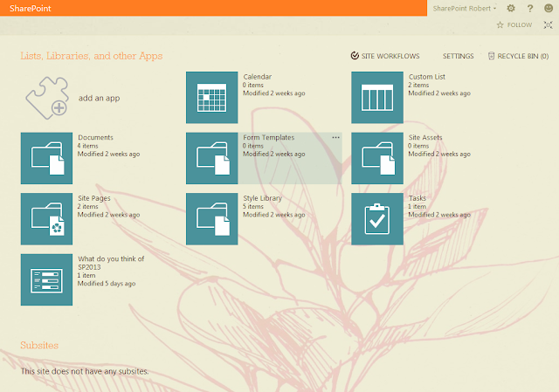The height and width of the screenshot is (392, 559).
Task: Click the Site Assets title link
Action: 425,137
